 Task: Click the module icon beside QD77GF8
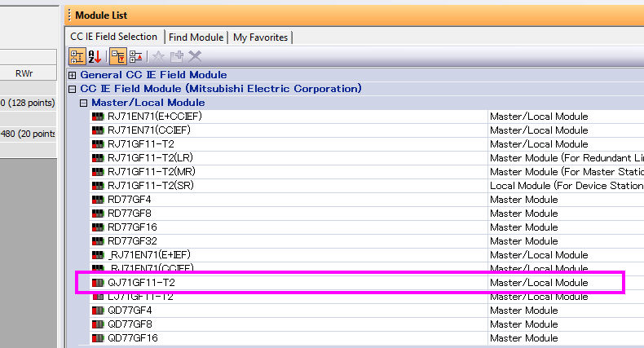click(98, 324)
